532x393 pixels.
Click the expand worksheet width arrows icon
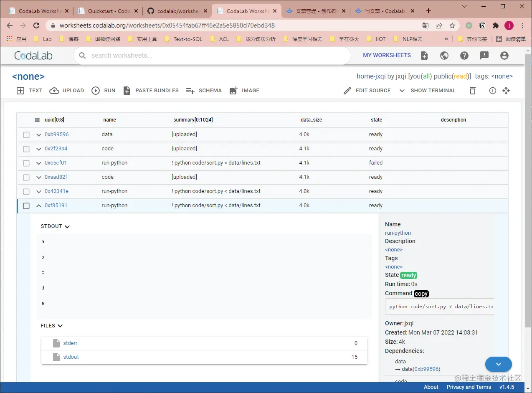click(x=506, y=91)
